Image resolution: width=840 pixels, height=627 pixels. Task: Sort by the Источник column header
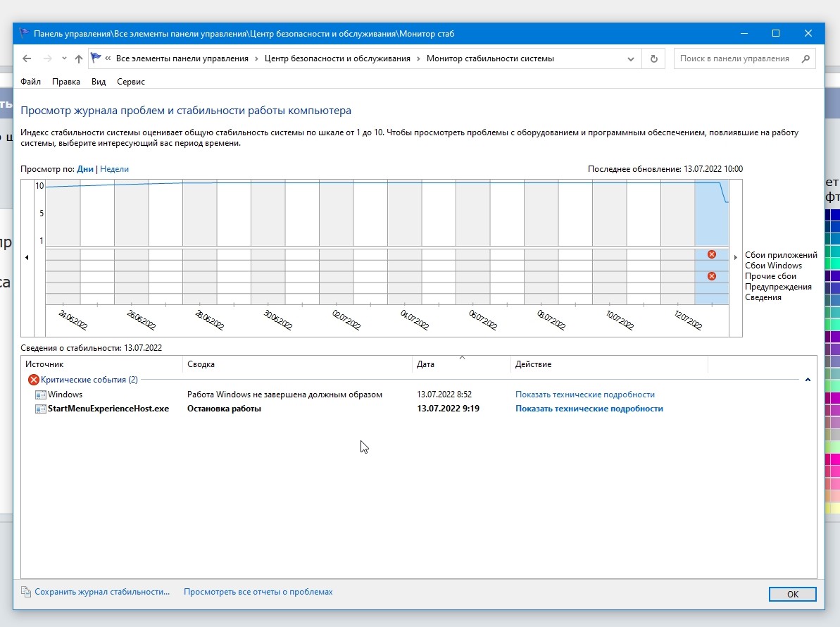pos(104,364)
